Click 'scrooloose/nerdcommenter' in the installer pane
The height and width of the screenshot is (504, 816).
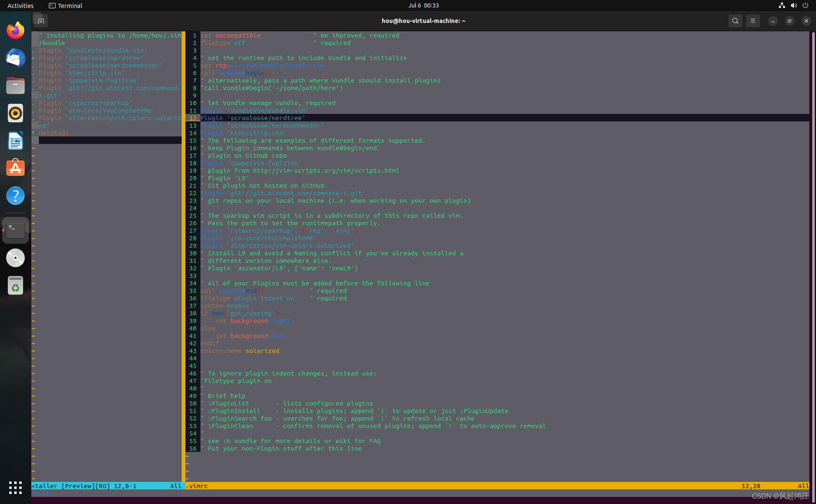tap(114, 66)
